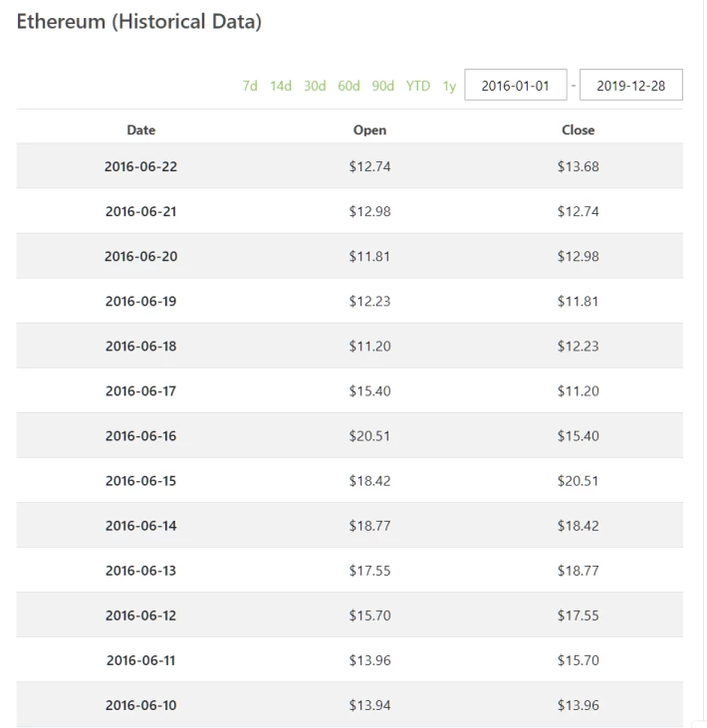Click the $20.51 open price on 2016-06-16
The image size is (707, 728).
coord(369,436)
